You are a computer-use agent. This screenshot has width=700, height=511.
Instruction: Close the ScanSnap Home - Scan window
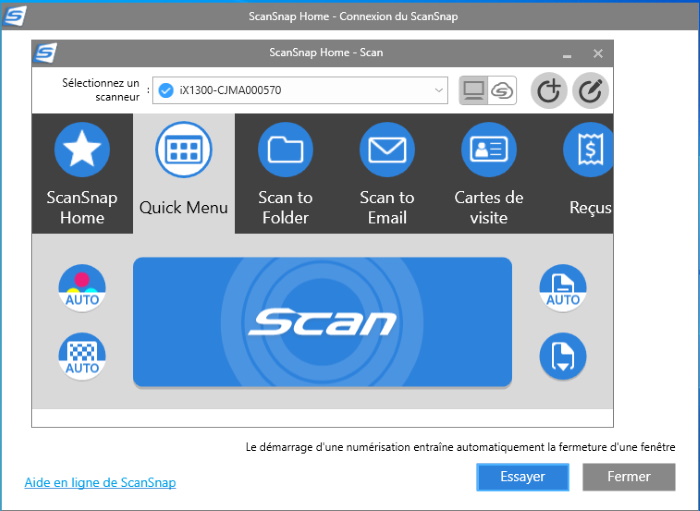[598, 54]
